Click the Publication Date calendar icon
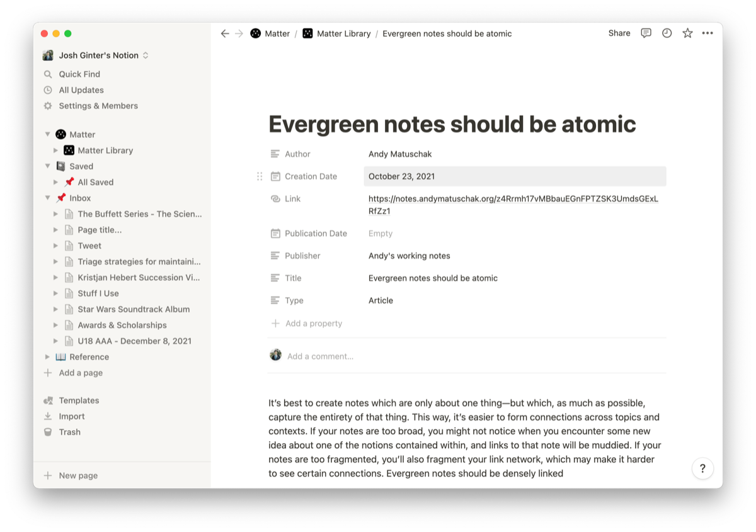Screen dimensions: 756x532 275,234
